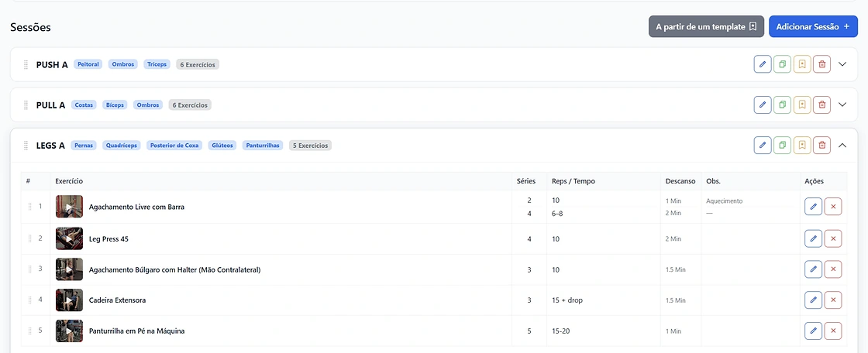Click Adicionar Sessão button
The image size is (868, 353).
(x=813, y=26)
